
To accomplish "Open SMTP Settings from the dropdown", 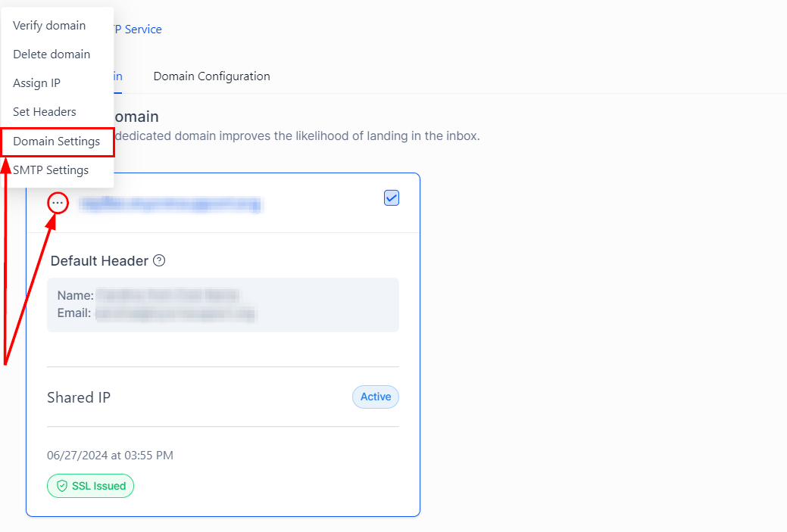I will coord(51,170).
